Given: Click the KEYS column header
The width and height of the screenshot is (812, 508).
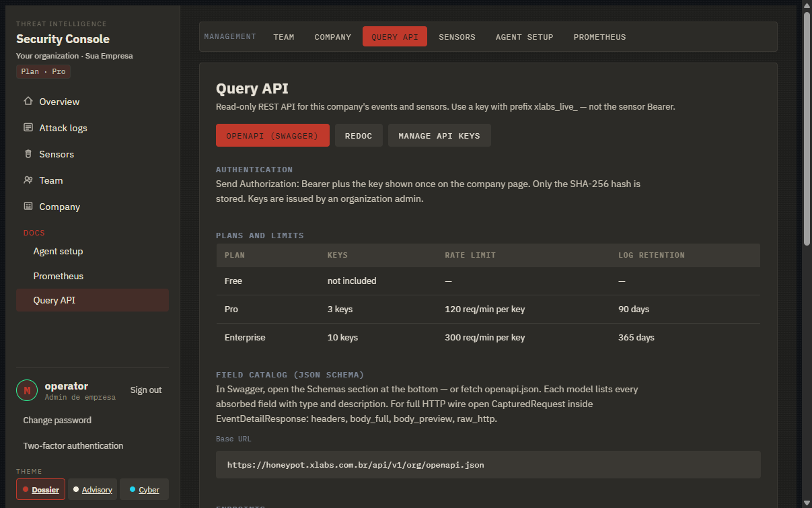Looking at the screenshot, I should pos(338,255).
